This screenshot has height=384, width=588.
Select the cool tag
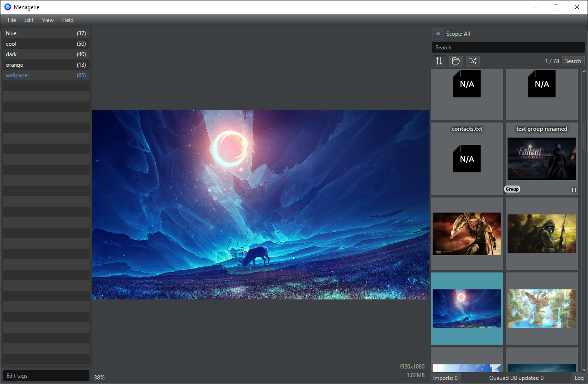46,44
